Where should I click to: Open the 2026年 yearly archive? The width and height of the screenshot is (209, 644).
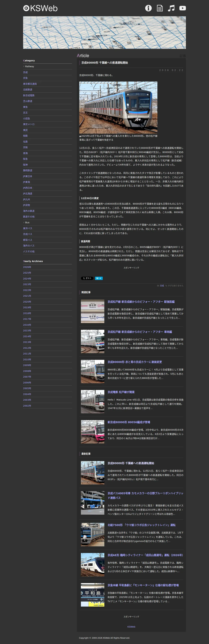(27, 267)
